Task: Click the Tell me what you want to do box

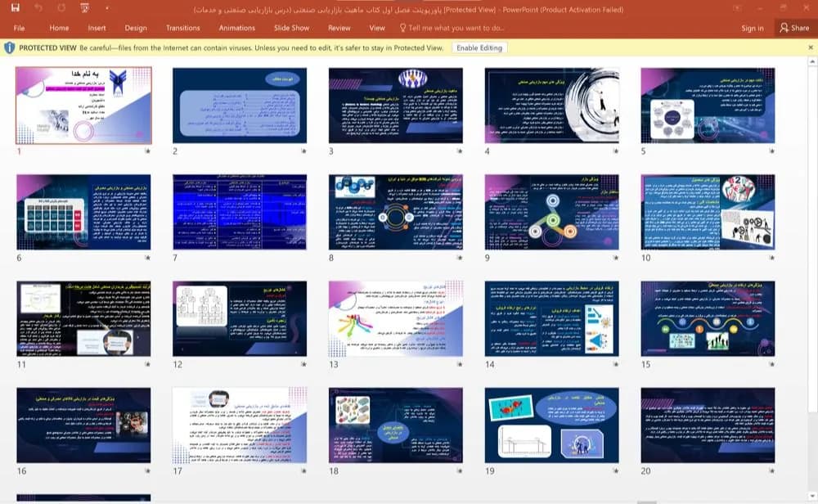Action: click(456, 28)
